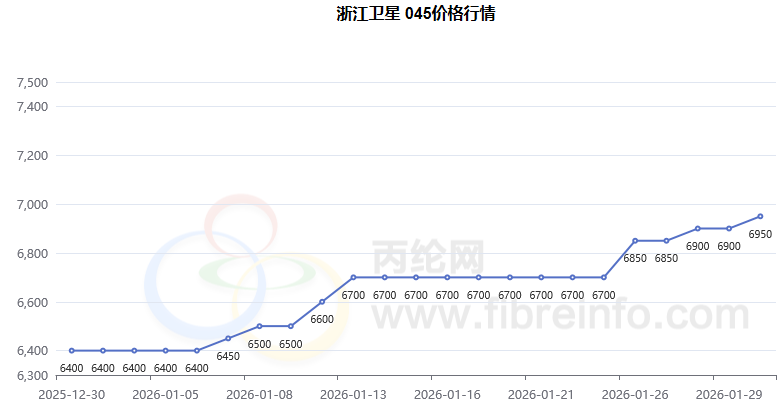Screen dimensions: 784x407
Task: Click the final 6950 data point
Action: coord(760,216)
